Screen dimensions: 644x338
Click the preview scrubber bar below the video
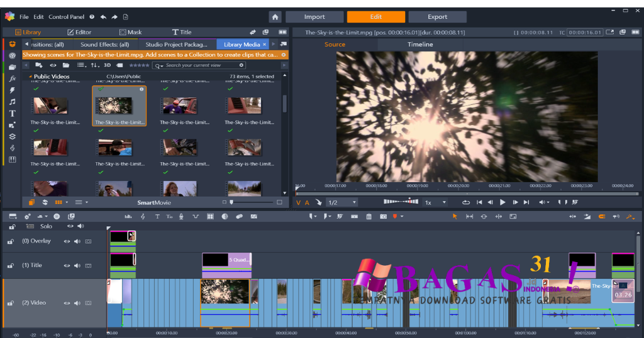[x=467, y=194]
